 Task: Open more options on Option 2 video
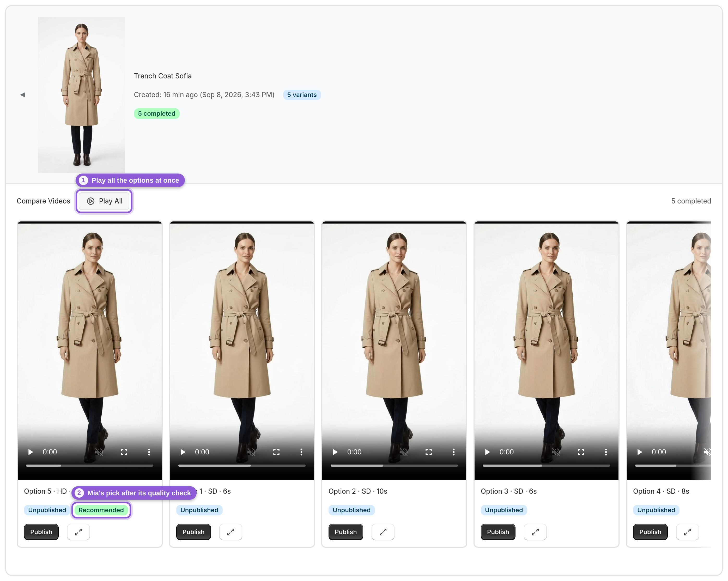453,452
